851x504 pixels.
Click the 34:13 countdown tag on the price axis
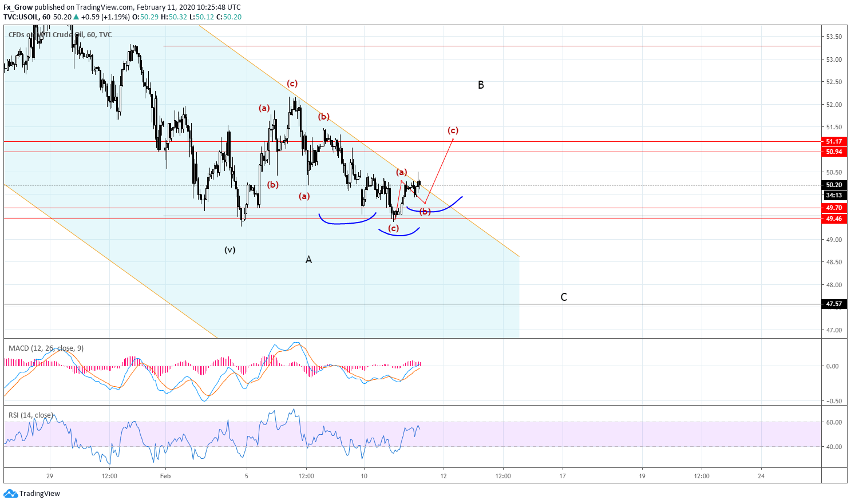coord(834,195)
